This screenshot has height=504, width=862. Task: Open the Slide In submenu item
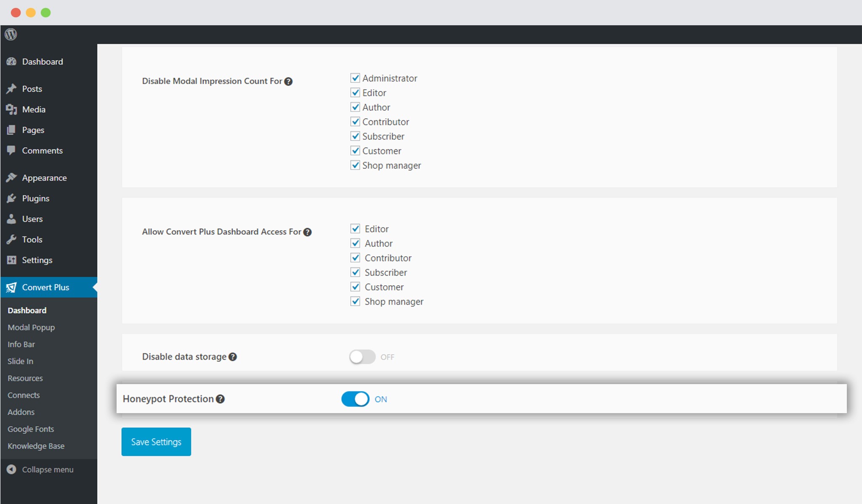[20, 361]
